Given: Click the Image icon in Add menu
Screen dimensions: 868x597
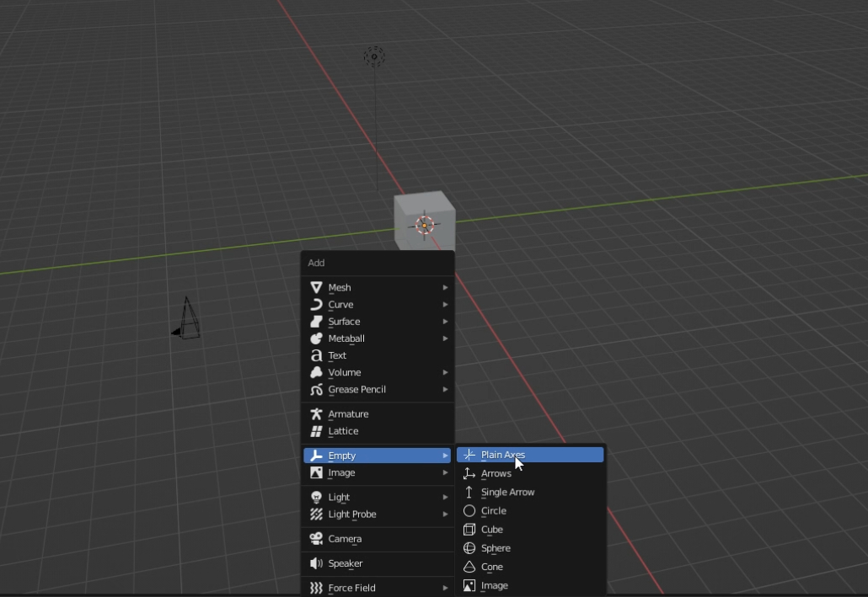Looking at the screenshot, I should click(316, 472).
